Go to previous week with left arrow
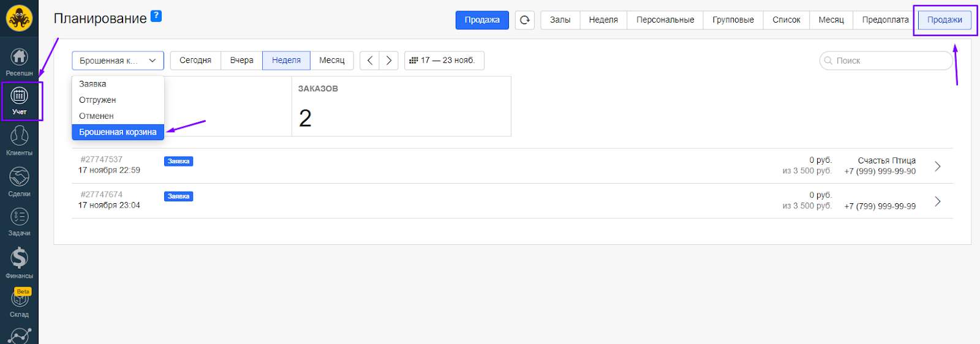Viewport: 980px width, 344px height. pos(370,61)
